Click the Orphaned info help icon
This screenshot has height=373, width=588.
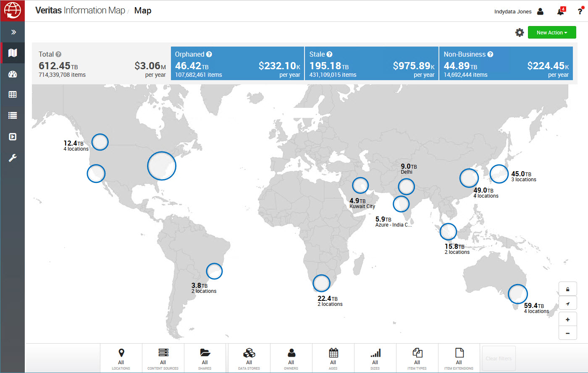point(209,54)
